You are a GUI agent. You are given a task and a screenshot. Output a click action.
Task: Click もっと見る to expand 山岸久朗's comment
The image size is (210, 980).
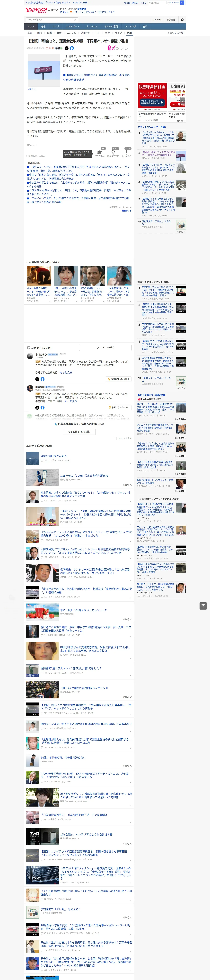pyautogui.click(x=70, y=401)
